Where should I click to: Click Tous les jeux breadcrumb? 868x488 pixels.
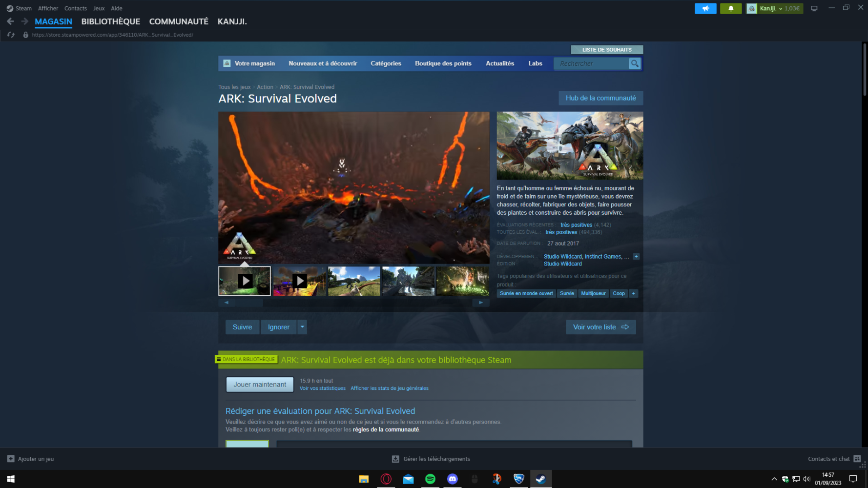[234, 87]
